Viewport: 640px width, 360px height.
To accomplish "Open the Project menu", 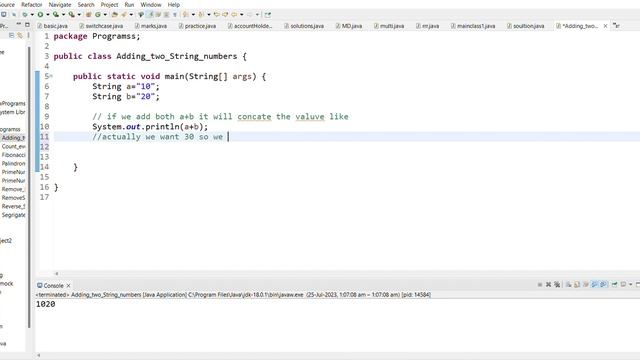I will click(x=109, y=4).
